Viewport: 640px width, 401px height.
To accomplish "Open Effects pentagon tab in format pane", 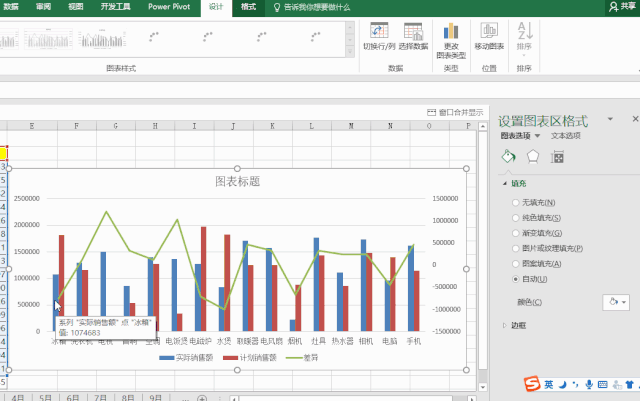I will (533, 156).
